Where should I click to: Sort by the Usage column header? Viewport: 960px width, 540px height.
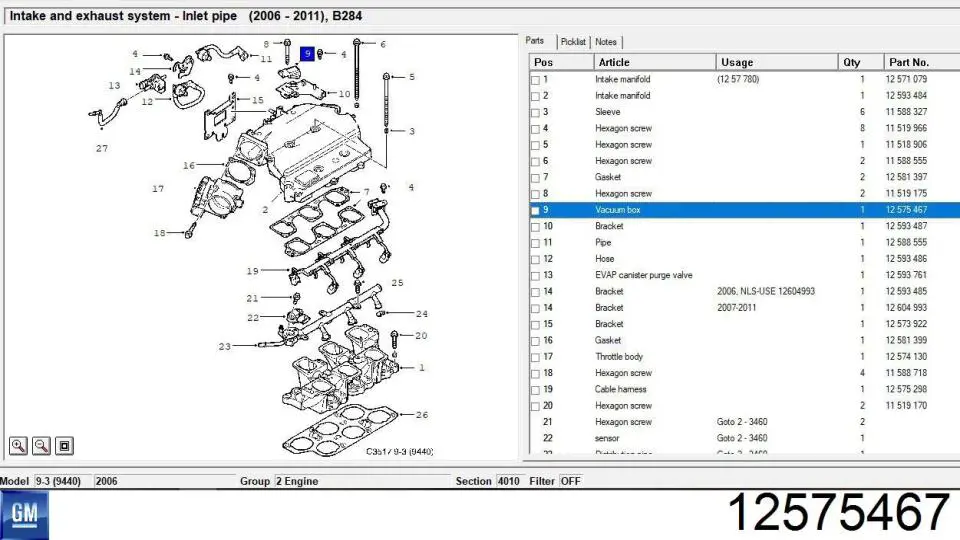coord(776,62)
